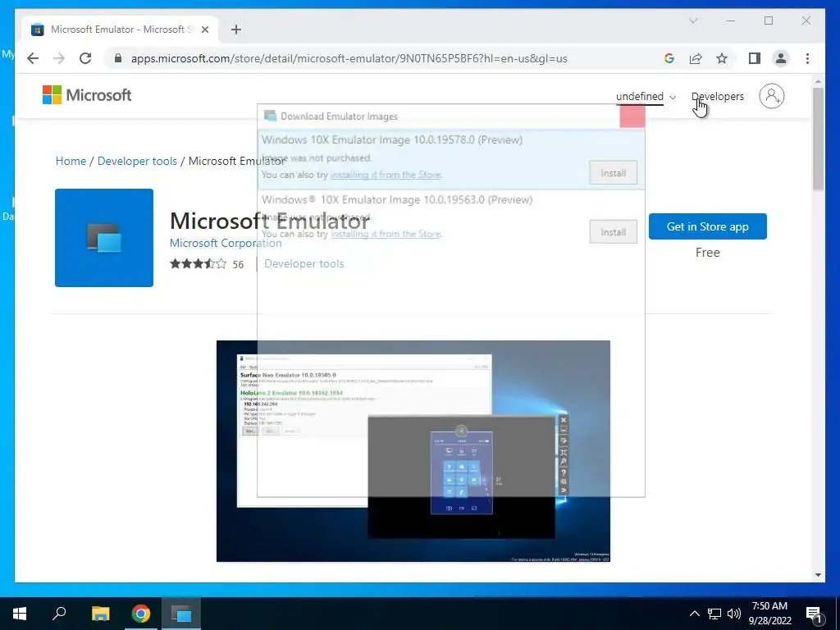The image size is (840, 630).
Task: Click the page scrollbar up arrow
Action: 818,81
